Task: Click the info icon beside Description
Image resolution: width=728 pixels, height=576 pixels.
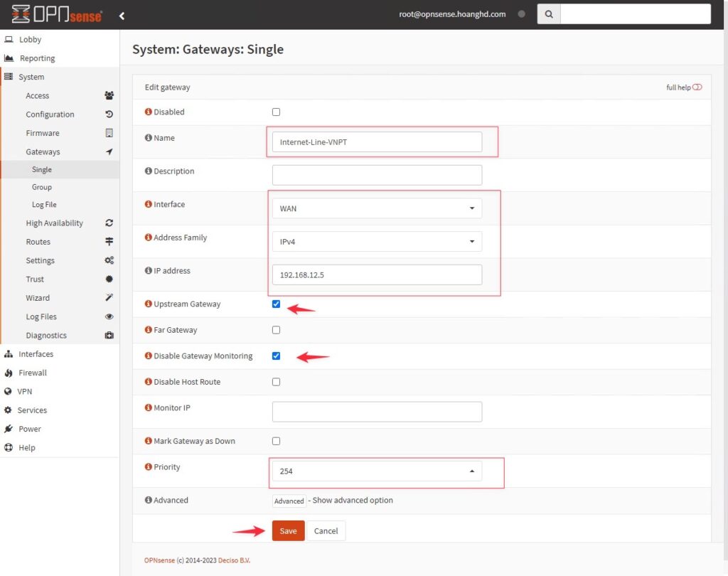Action: coord(148,171)
